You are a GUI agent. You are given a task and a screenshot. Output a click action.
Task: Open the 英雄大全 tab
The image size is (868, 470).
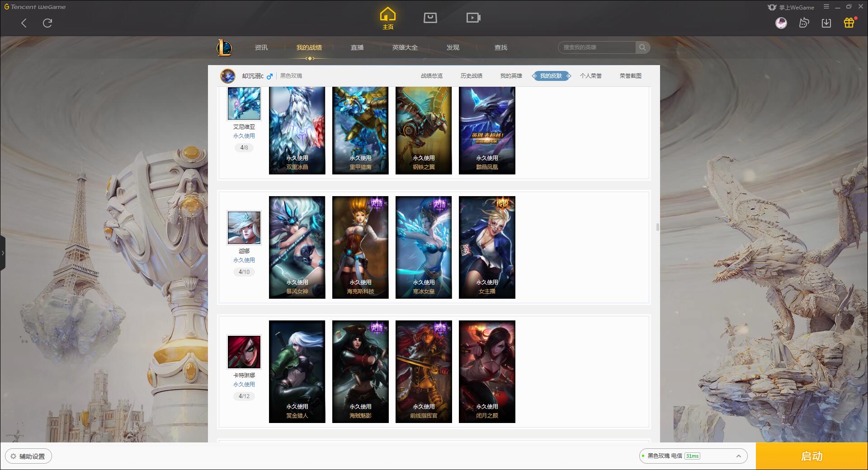405,47
